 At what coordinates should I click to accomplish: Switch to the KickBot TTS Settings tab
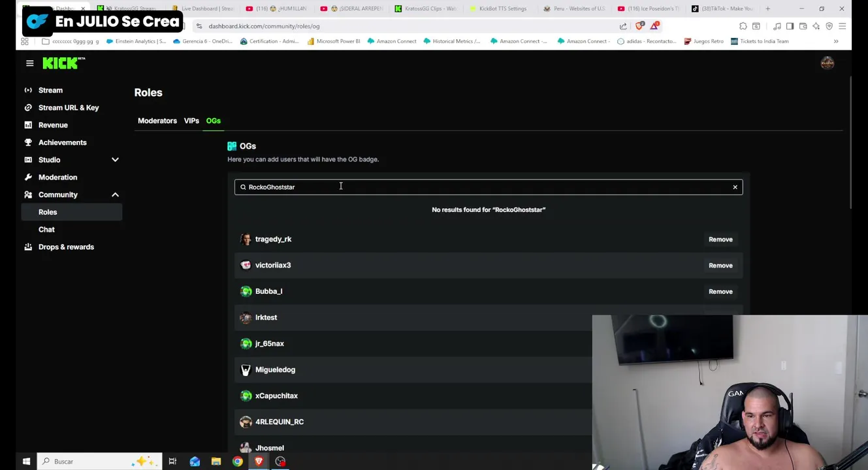503,8
